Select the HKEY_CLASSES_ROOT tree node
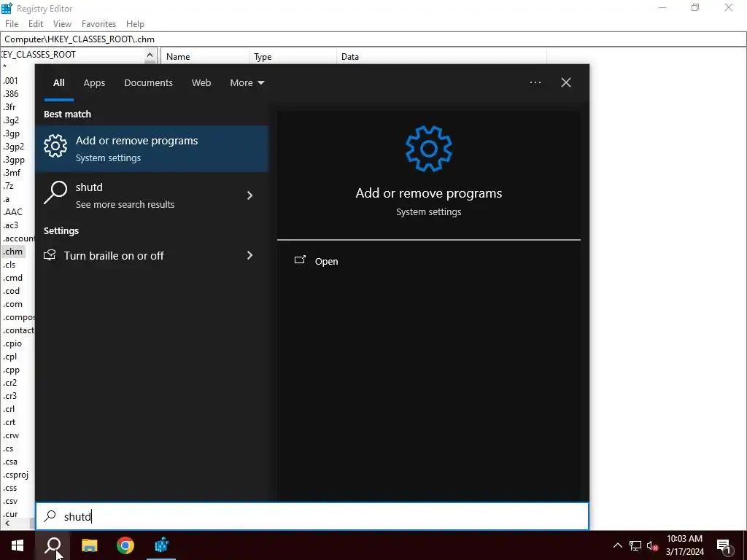The height and width of the screenshot is (560, 747). [38, 54]
